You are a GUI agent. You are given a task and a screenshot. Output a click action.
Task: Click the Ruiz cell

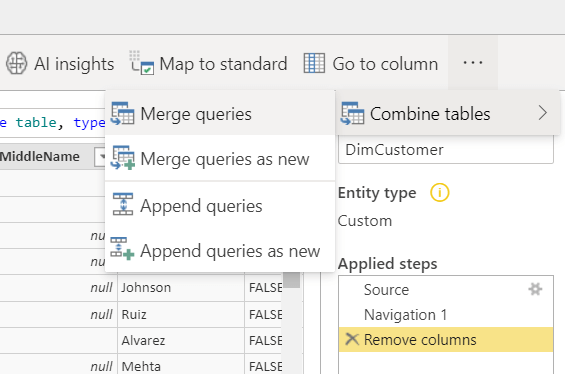tap(181, 314)
